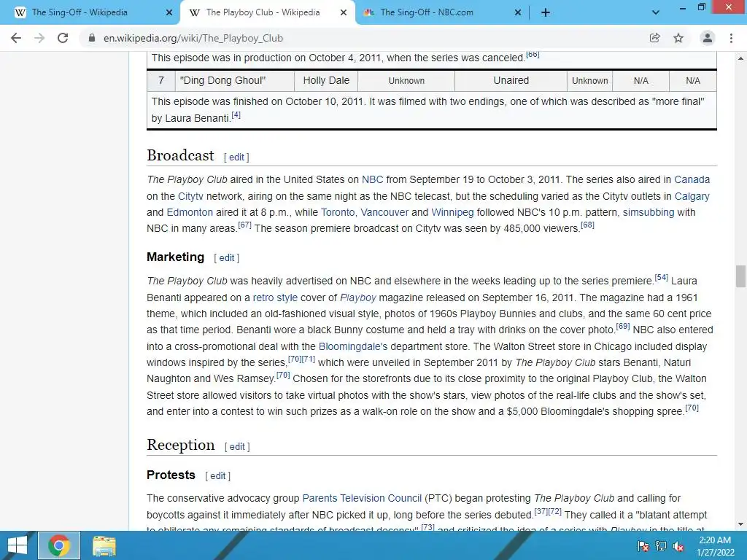Share this page using the share icon
Viewport: 747px width, 560px height.
pyautogui.click(x=654, y=38)
